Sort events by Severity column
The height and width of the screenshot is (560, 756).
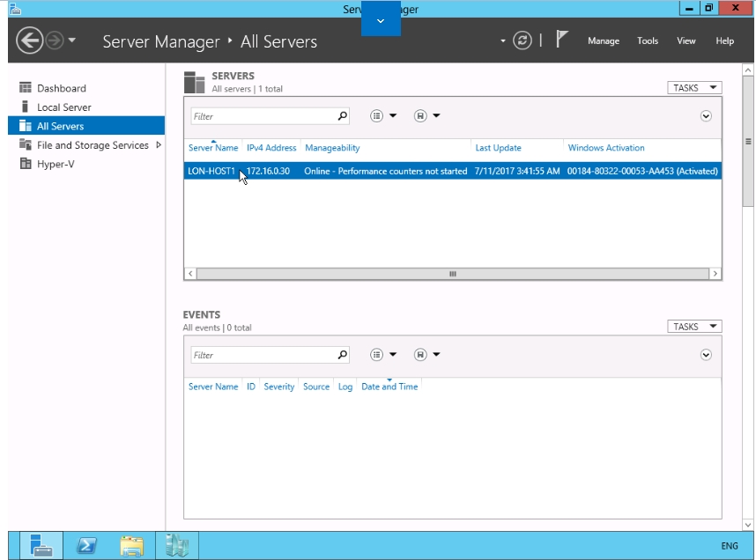[278, 387]
